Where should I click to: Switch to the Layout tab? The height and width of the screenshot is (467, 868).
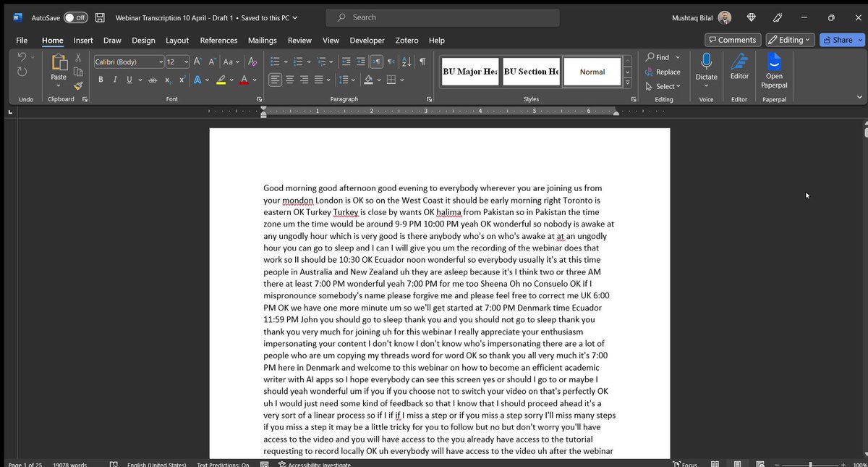[x=177, y=41]
